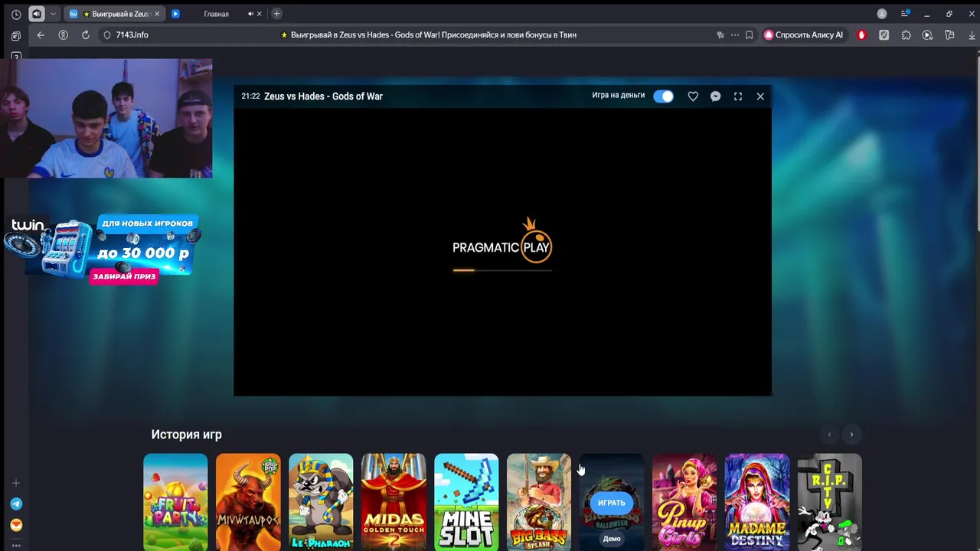Open Fruit Party game thumbnail
Viewport: 980px width, 551px height.
click(x=175, y=502)
